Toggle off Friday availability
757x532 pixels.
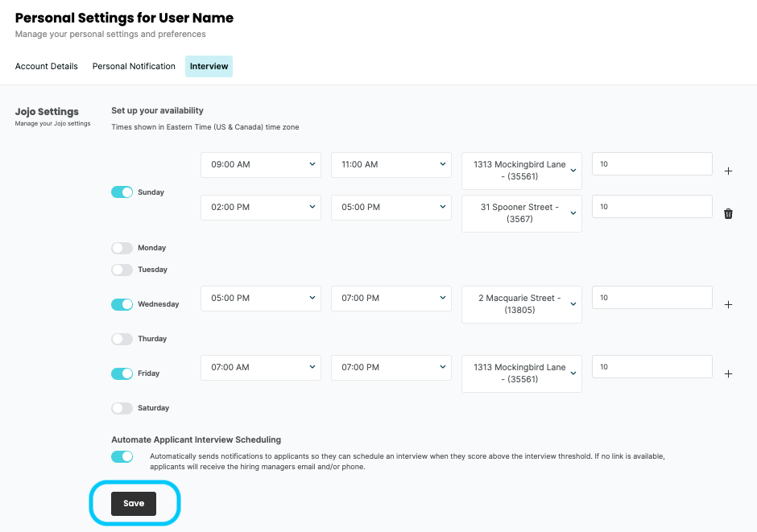point(122,373)
